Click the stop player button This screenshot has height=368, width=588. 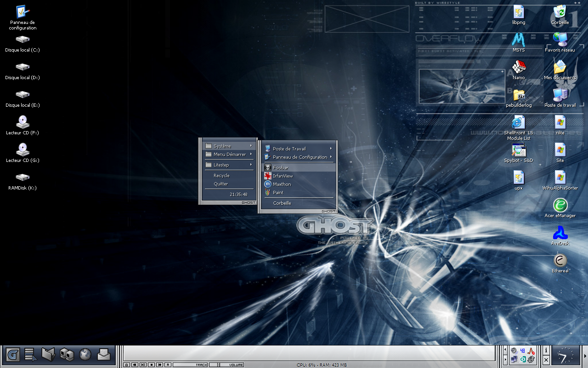(151, 365)
